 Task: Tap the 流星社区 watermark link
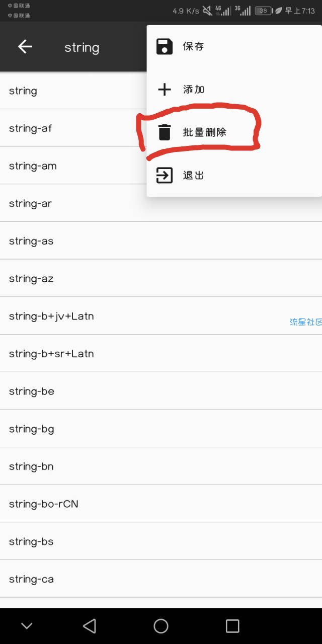pos(305,322)
